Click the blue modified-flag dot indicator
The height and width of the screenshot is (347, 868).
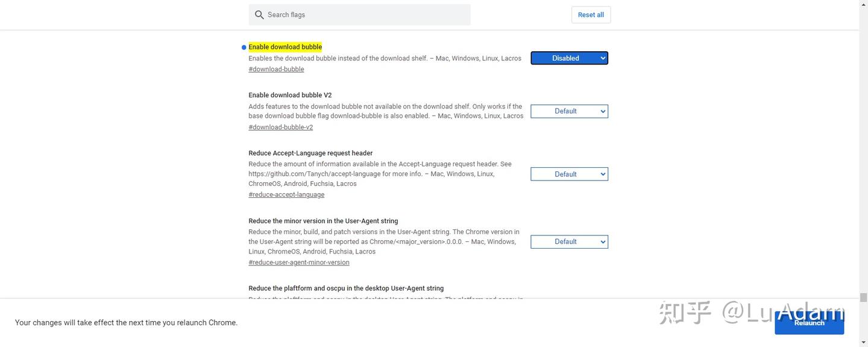pyautogui.click(x=244, y=47)
